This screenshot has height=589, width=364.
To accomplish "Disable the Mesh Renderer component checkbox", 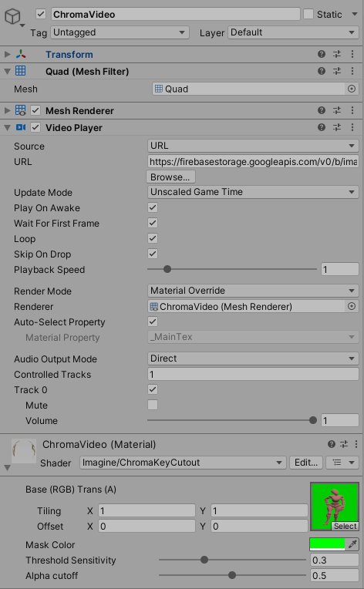I will (x=35, y=110).
